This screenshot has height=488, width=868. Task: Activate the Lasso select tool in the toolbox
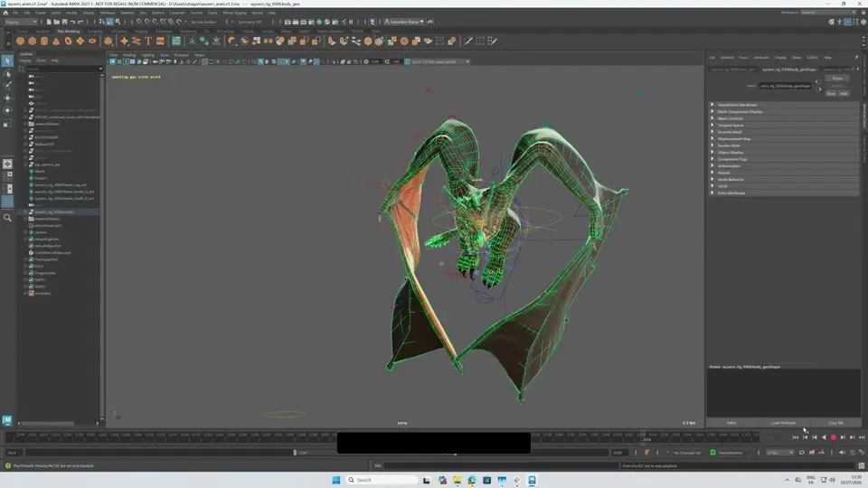[7, 73]
